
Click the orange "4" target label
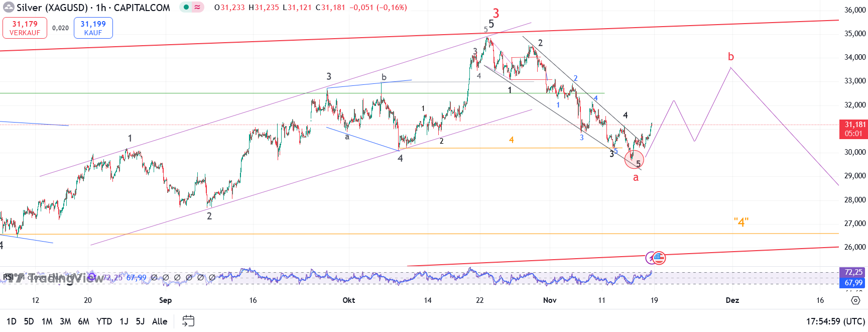point(741,222)
